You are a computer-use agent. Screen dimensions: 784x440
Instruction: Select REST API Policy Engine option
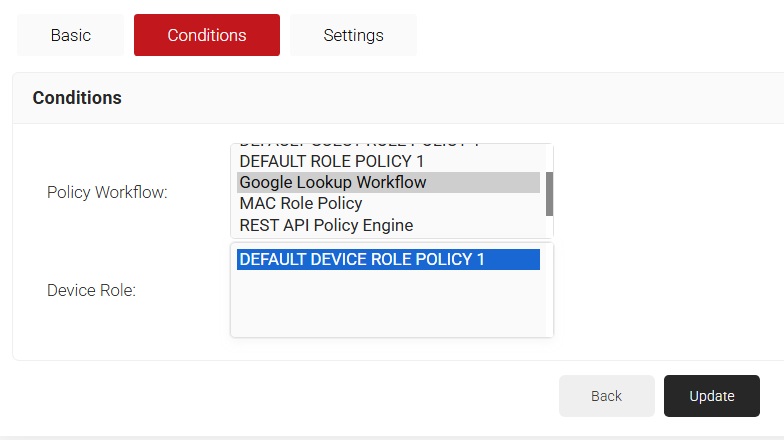point(326,225)
